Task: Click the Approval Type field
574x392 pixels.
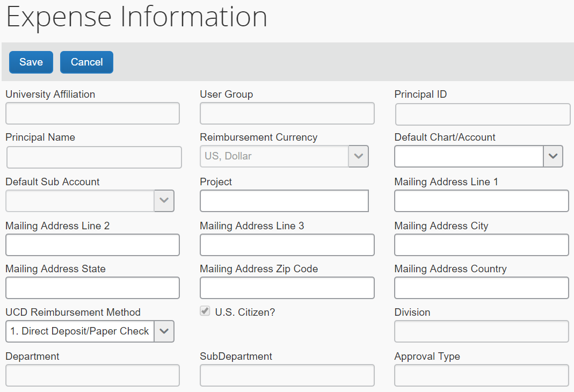Action: click(x=482, y=375)
